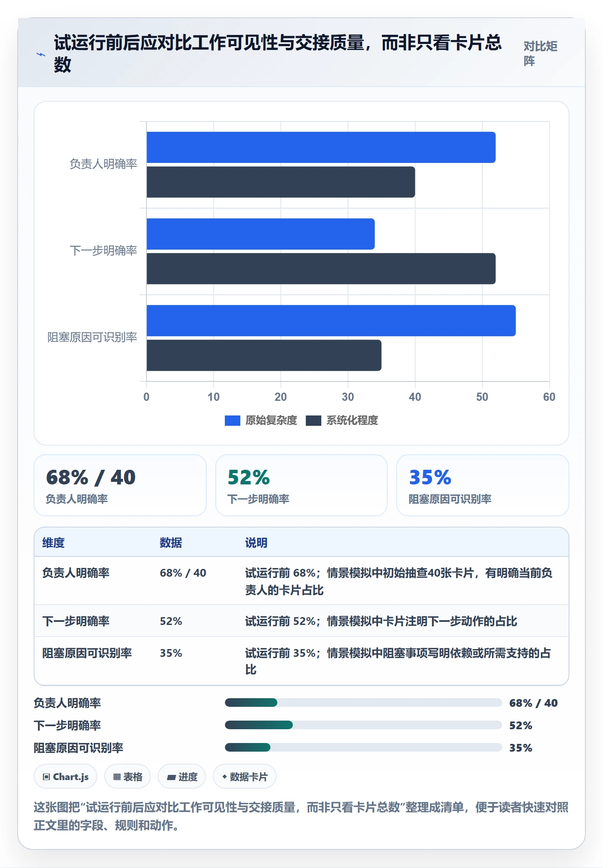Click the blue bar for 下一步明确率
603x868 pixels.
coord(261,234)
